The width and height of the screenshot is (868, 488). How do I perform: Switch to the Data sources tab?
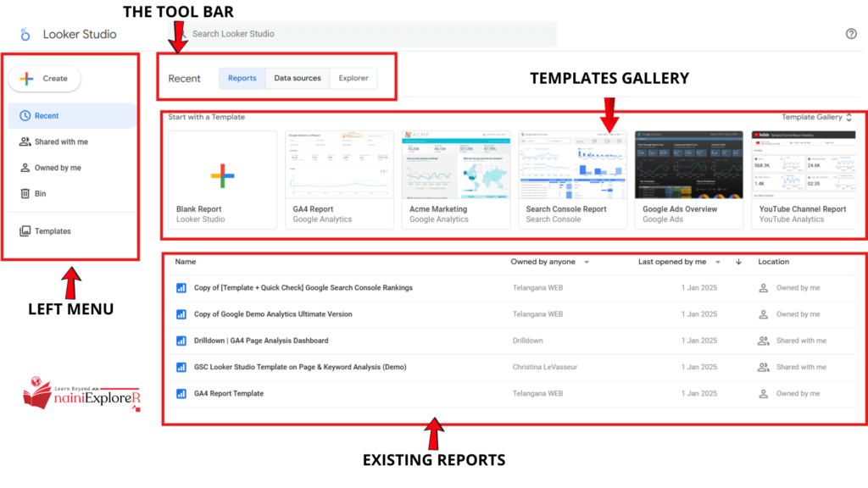click(298, 78)
